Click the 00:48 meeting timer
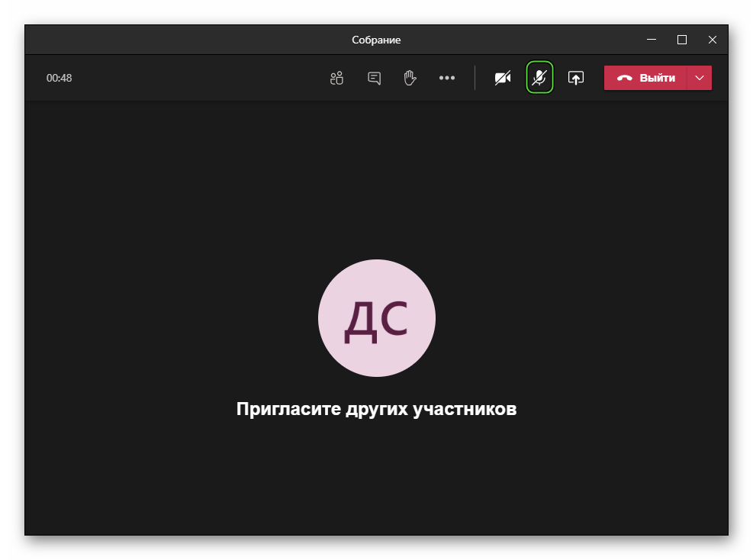Image resolution: width=753 pixels, height=560 pixels. tap(60, 78)
